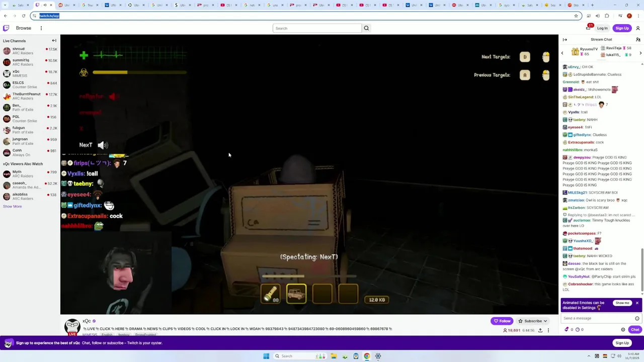
Task: Click username YouSaltyNut in chat
Action: point(579,277)
